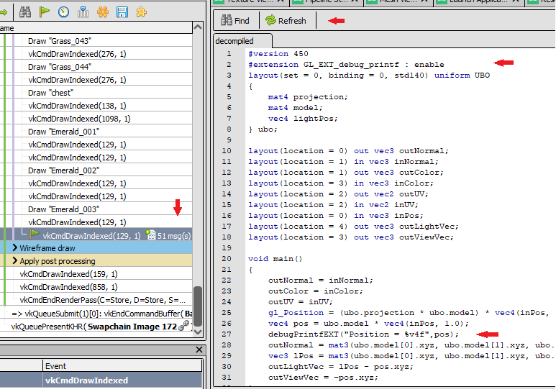Click the link icon beside Swapchain Image
The height and width of the screenshot is (392, 556).
(x=184, y=326)
